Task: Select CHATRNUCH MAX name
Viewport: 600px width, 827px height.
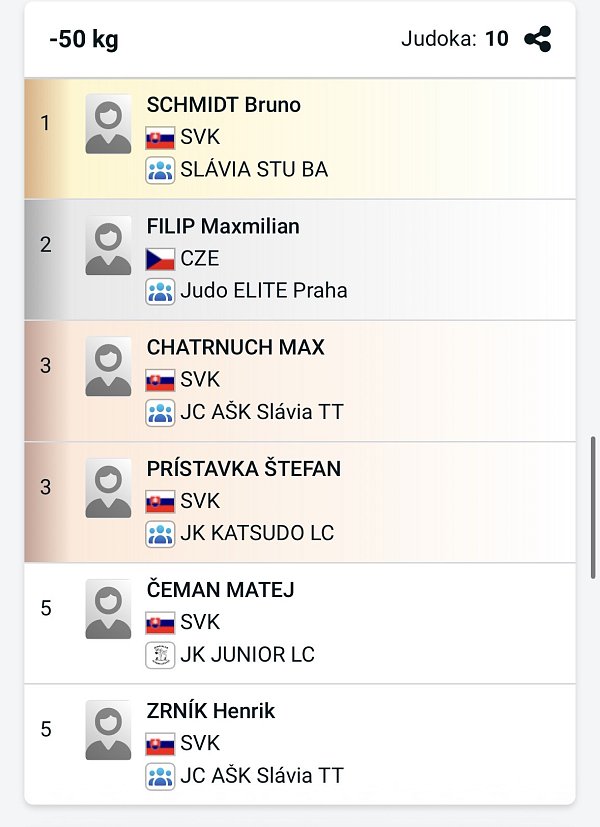Action: 235,347
